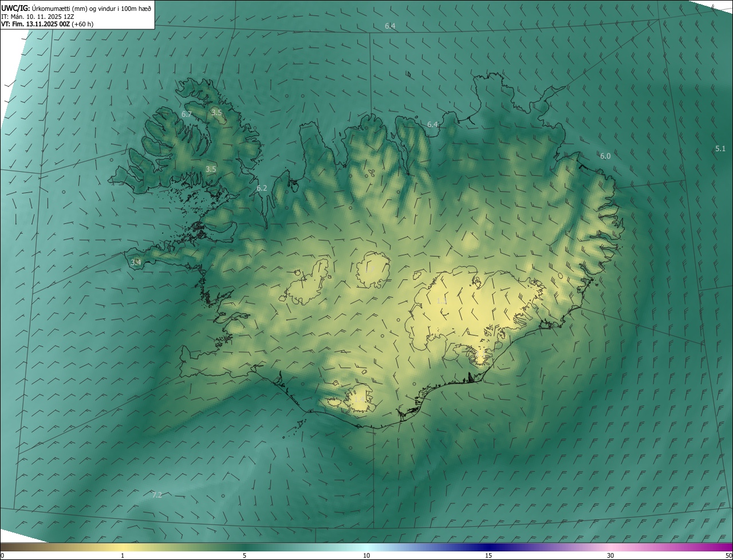Click the color scale tick label 15
The width and height of the screenshot is (733, 560).
tap(488, 555)
